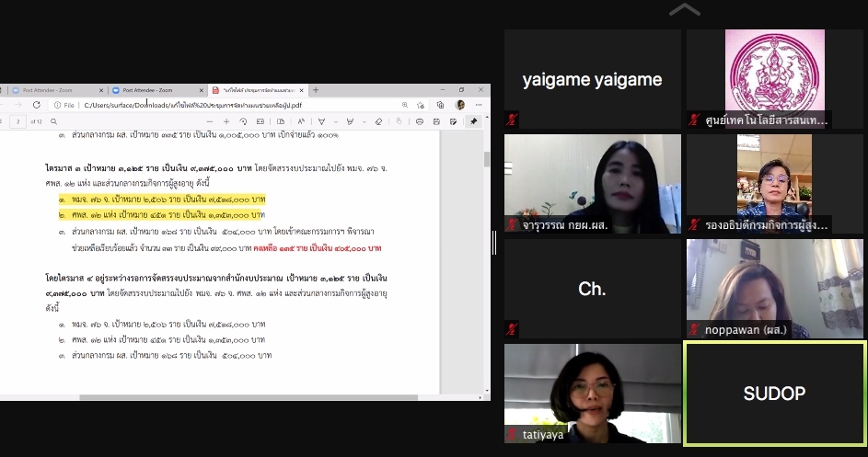Select the PDF document tab

[256, 90]
